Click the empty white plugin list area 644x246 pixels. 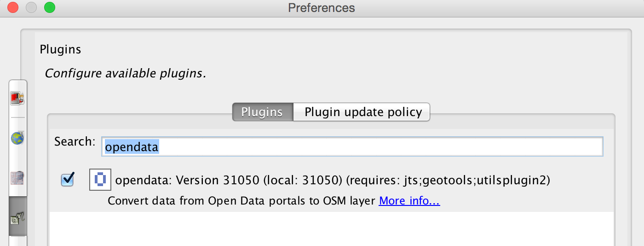(x=331, y=228)
